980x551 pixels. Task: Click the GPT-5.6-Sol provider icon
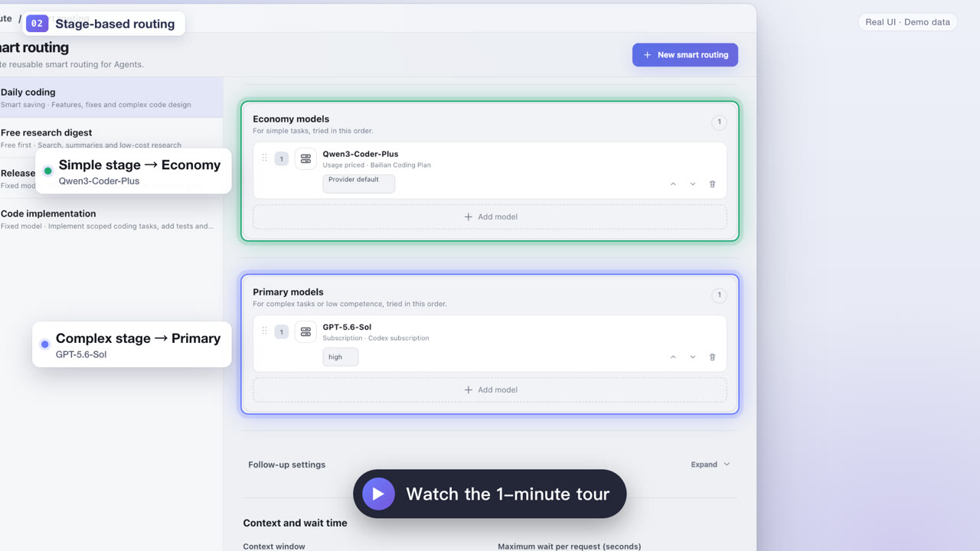305,331
